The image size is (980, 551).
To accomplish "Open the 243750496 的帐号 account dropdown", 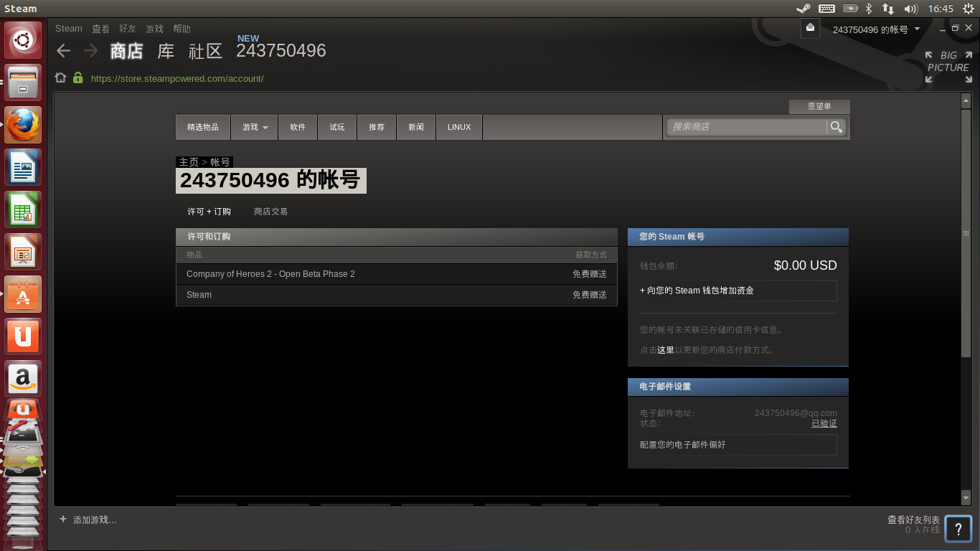I will click(876, 29).
